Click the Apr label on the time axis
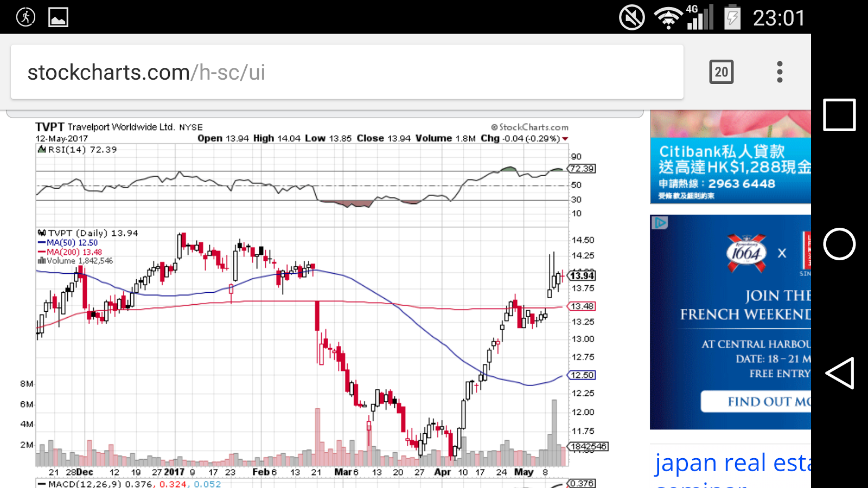 point(442,472)
